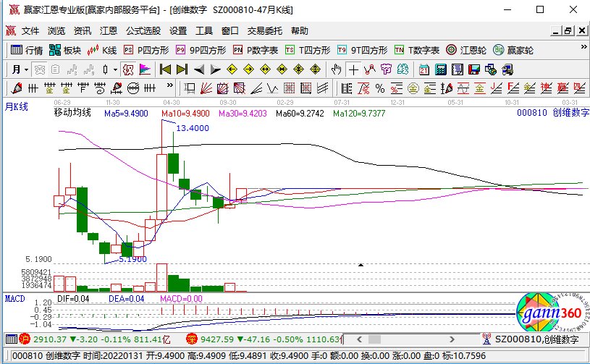Open the calendar 21 date tool
This screenshot has width=590, height=364.
pyautogui.click(x=424, y=69)
